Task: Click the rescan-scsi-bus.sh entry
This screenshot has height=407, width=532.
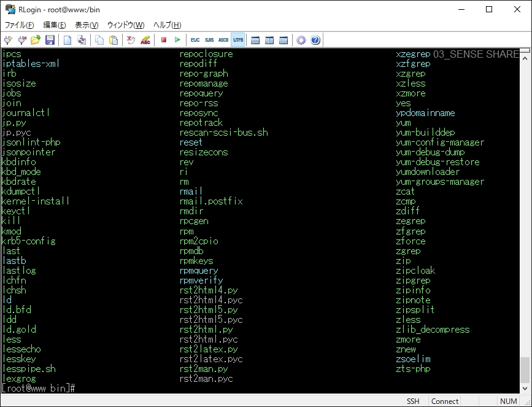Action: point(223,133)
